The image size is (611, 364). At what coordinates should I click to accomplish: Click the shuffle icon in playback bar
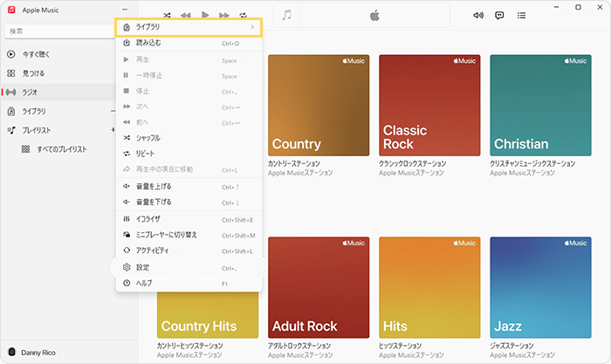(x=167, y=15)
